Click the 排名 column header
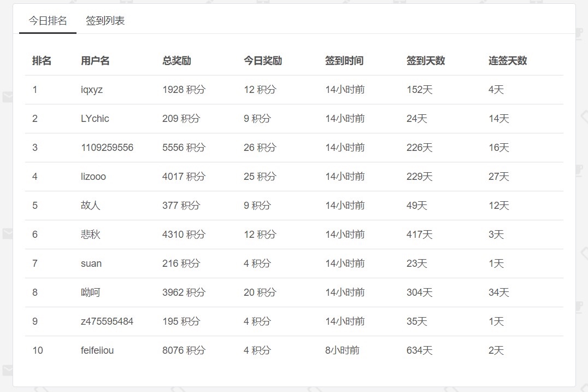Screen dimensions: 588x392 coord(42,60)
